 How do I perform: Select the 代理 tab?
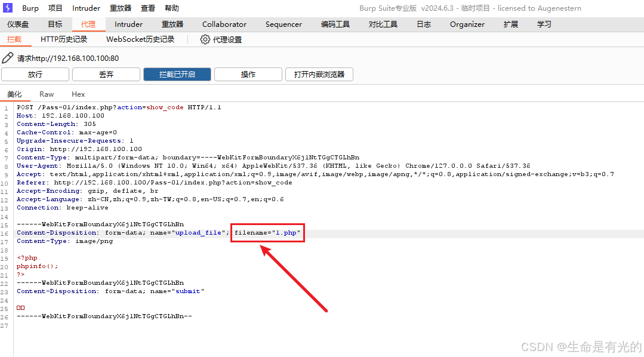click(x=88, y=24)
